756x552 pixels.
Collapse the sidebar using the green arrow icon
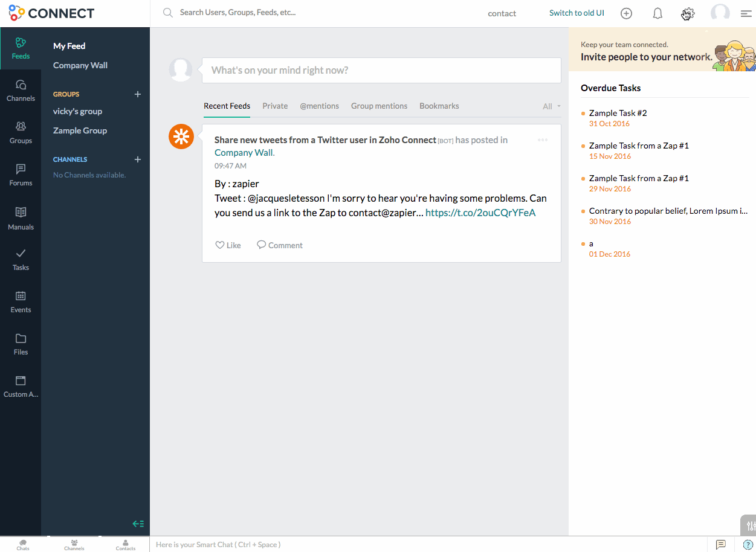pos(138,524)
